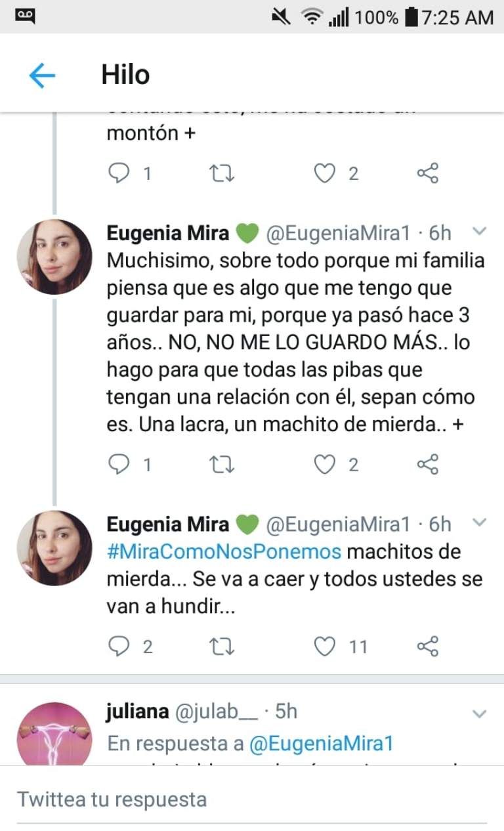
Task: Share the 'Muchisimo, sobre todo' tweet
Action: point(427,465)
